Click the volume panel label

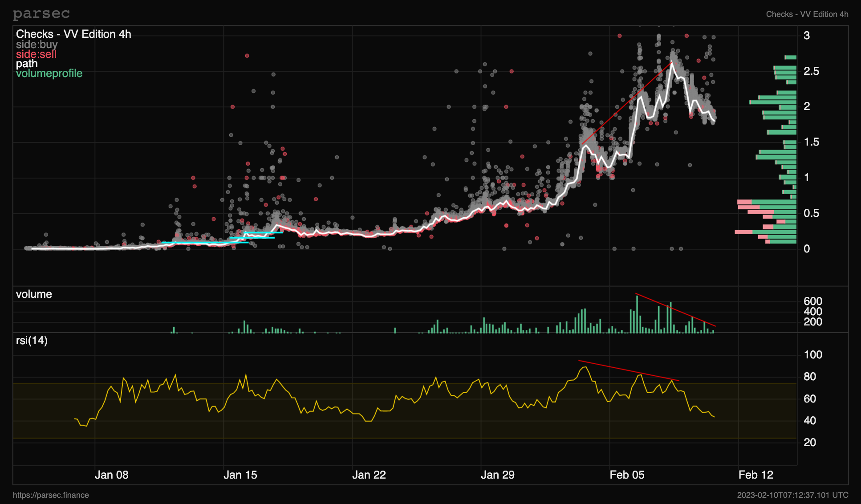pyautogui.click(x=34, y=294)
